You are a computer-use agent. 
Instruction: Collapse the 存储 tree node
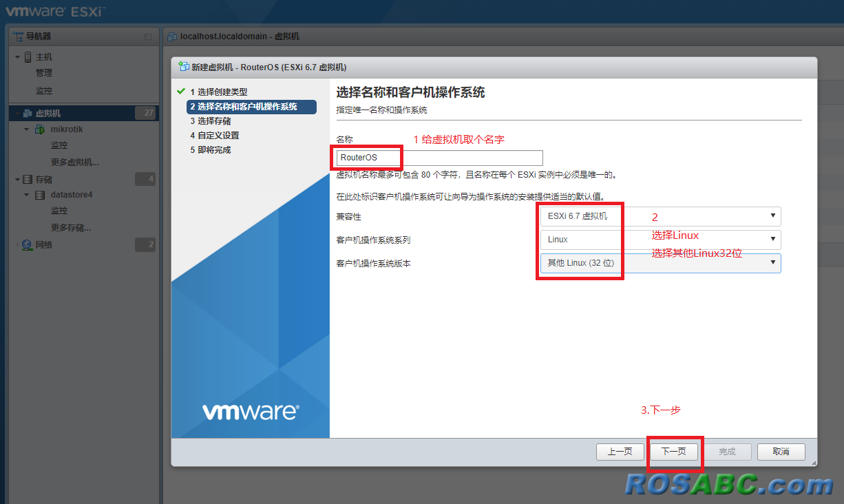[17, 179]
